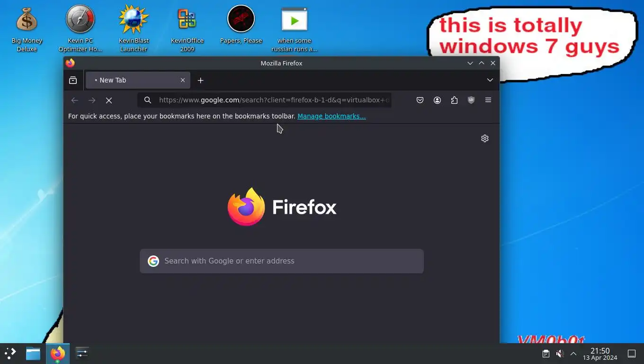Maximize Firefox using the title bar up-chevron
644x364 pixels.
[482, 63]
